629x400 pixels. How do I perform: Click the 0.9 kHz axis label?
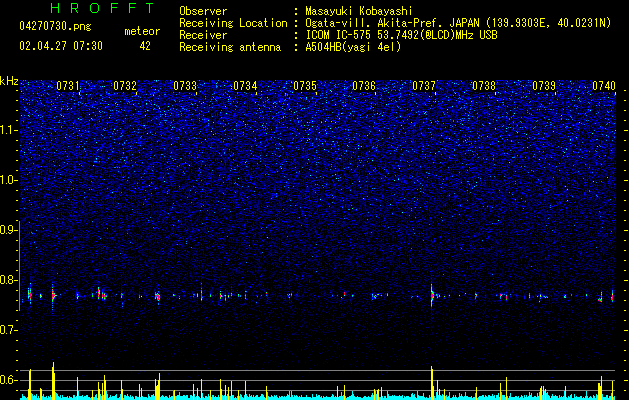(x=9, y=230)
